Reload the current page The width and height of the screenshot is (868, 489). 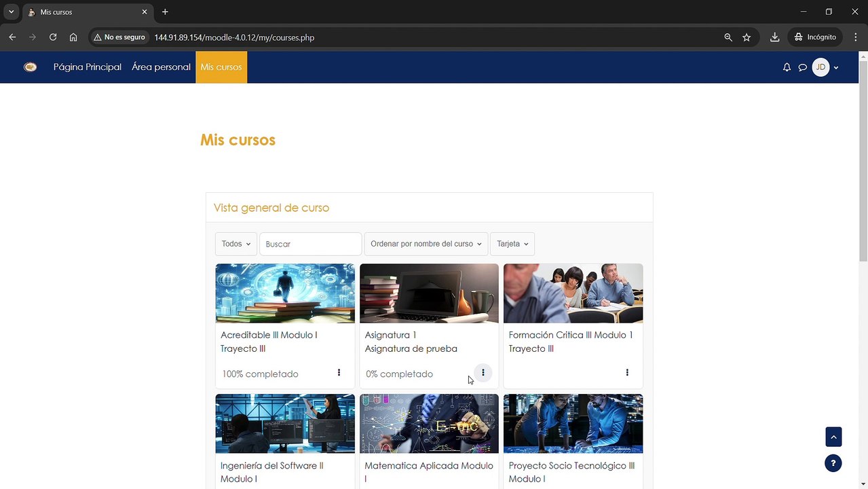pos(53,37)
